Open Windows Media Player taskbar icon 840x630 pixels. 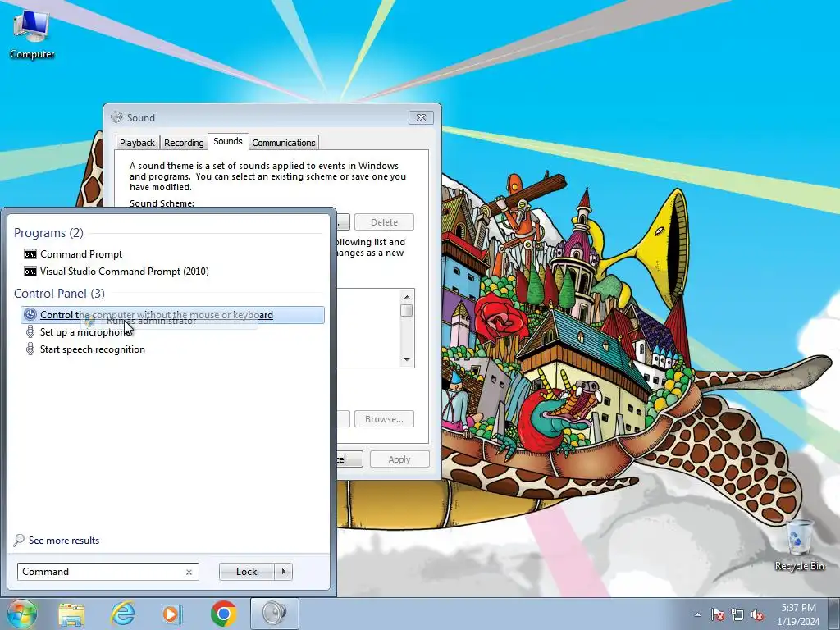tap(172, 614)
